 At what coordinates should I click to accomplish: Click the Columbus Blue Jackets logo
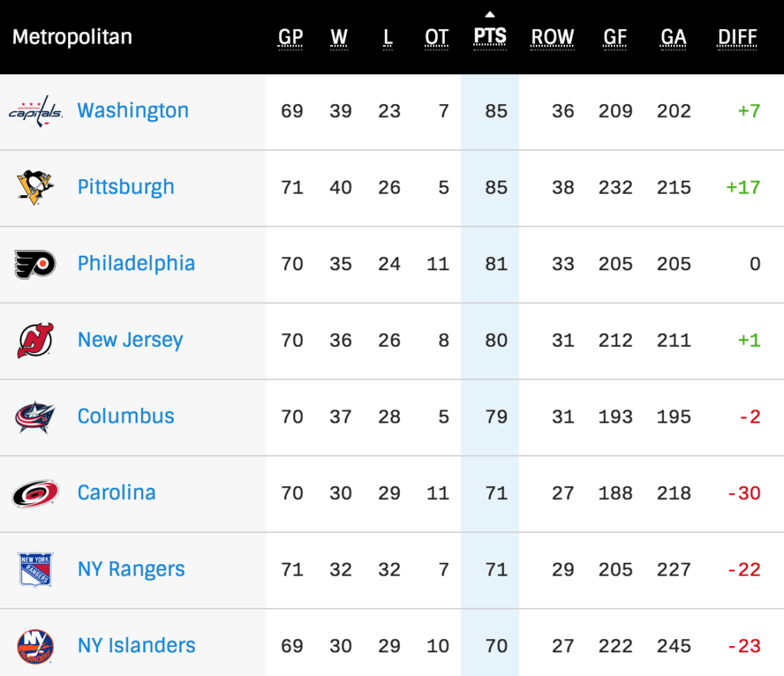point(35,417)
